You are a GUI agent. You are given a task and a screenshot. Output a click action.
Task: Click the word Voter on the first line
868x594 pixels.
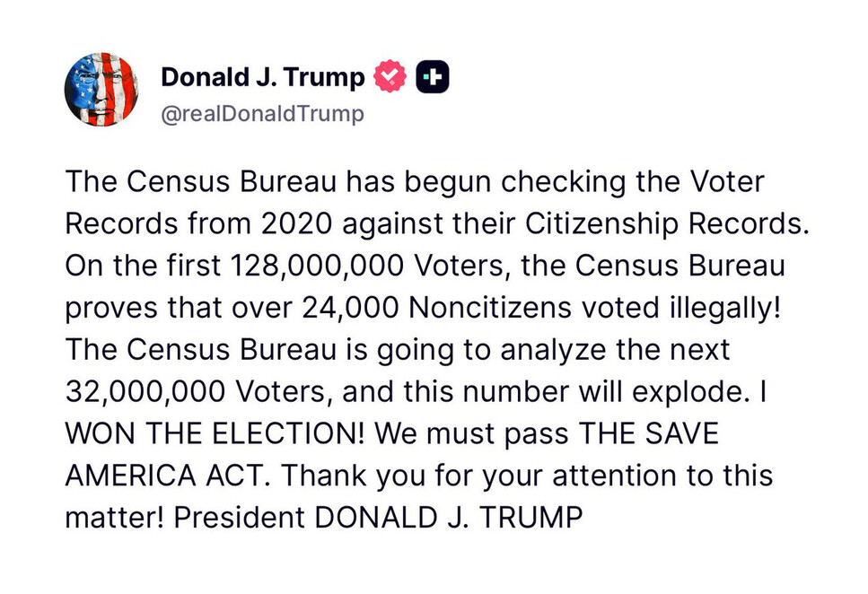[727, 181]
